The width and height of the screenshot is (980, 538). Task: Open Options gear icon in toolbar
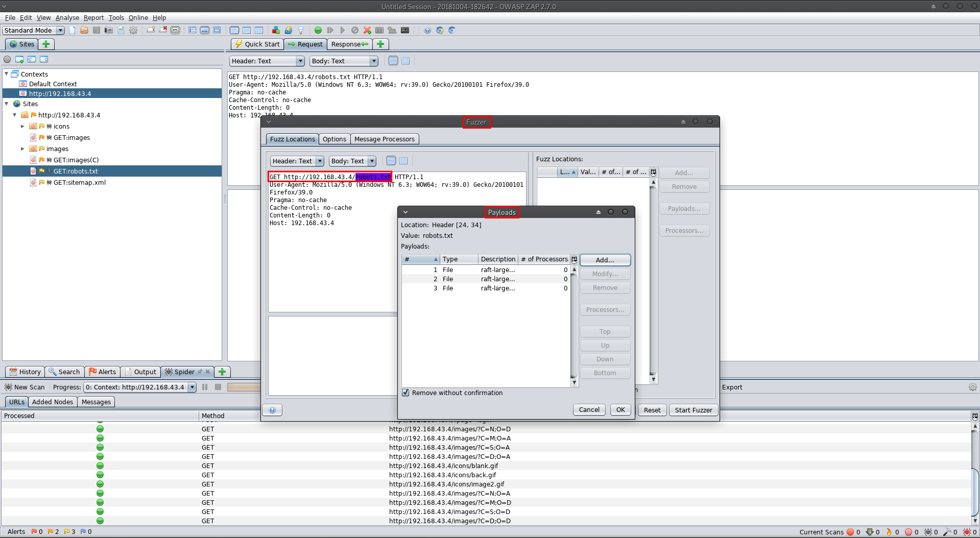133,30
